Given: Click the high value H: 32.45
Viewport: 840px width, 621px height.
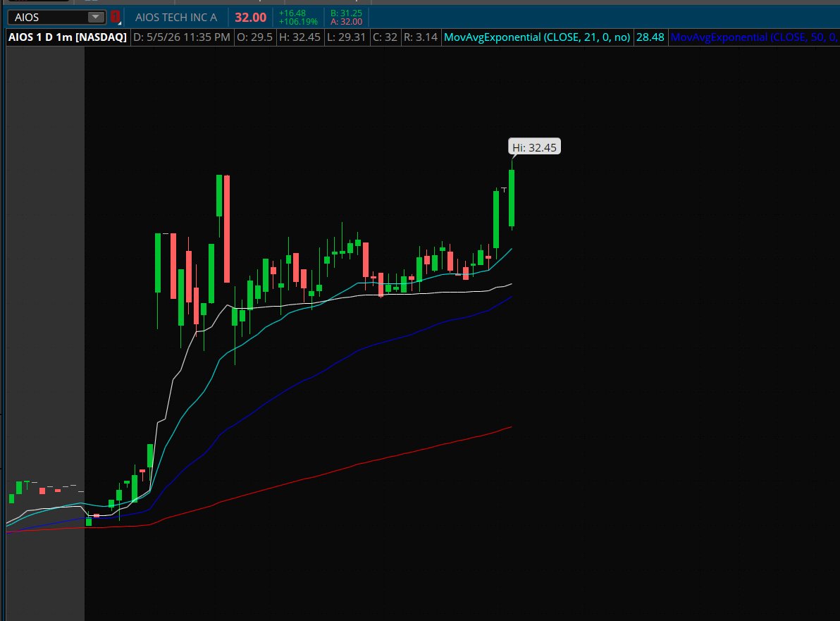Looking at the screenshot, I should [x=299, y=37].
